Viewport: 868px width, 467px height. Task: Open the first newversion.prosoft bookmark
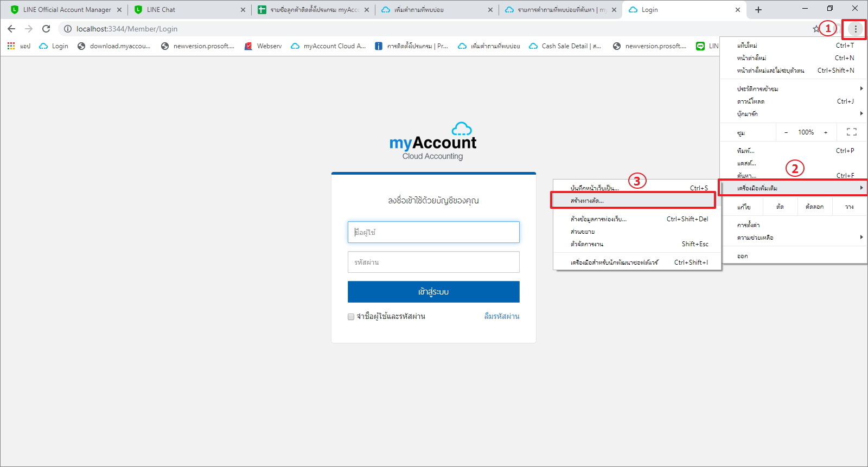click(197, 46)
